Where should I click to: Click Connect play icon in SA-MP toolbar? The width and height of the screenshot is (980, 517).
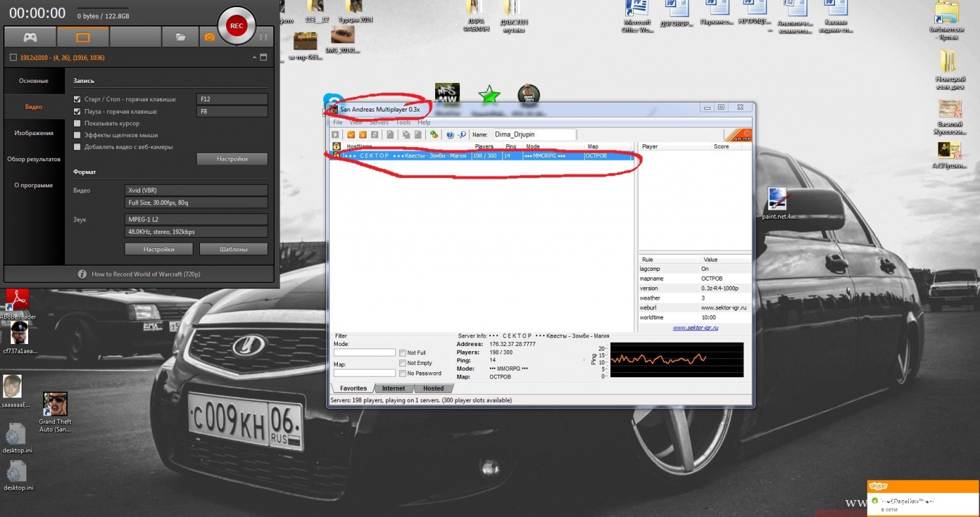(336, 134)
